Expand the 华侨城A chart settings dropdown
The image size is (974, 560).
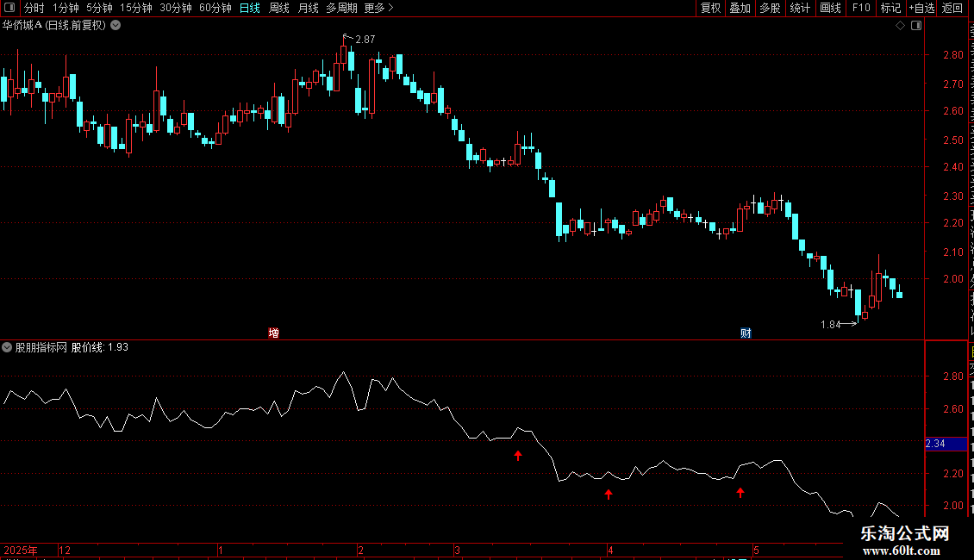[x=116, y=26]
